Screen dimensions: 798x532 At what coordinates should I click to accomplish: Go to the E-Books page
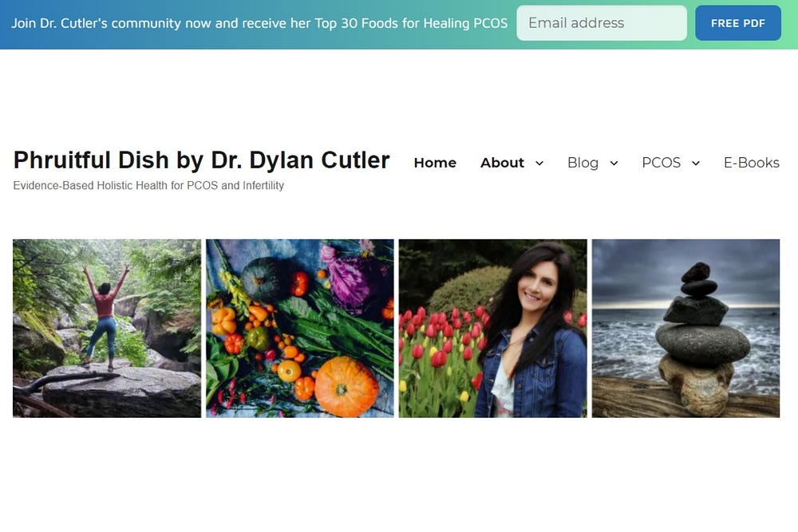[x=752, y=163]
